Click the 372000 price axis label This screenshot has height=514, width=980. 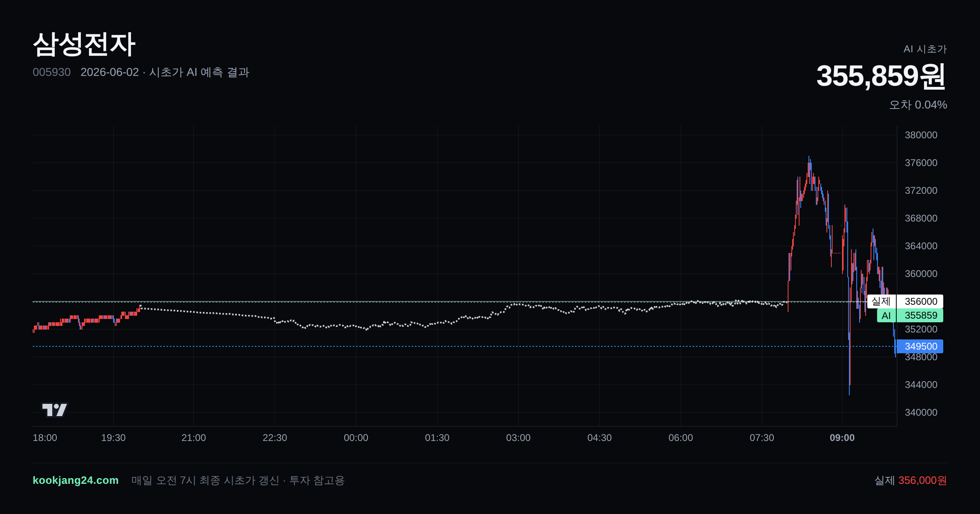[921, 191]
